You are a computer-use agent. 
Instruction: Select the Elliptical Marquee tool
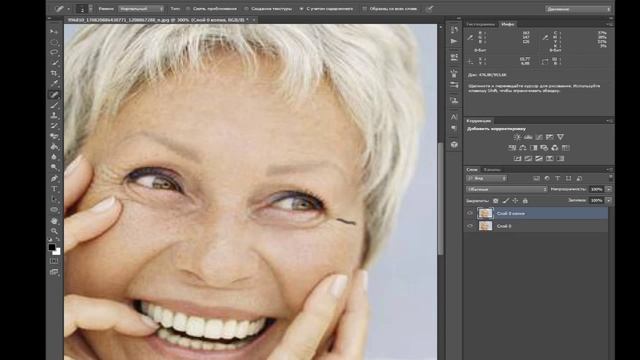[x=54, y=42]
